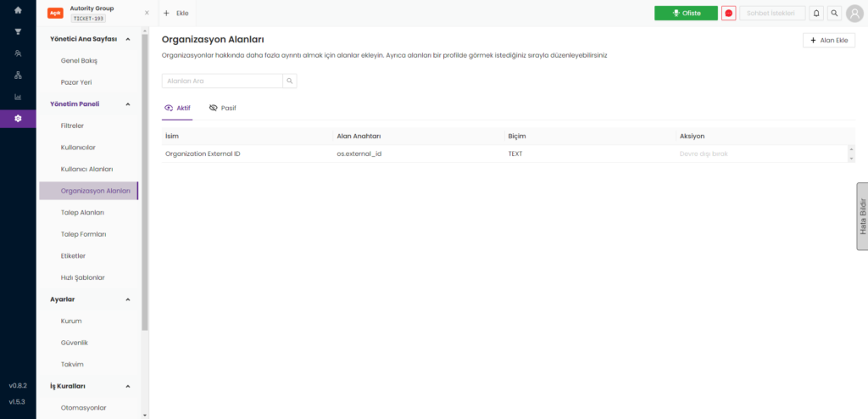Open Talep Formları in sidebar

click(x=84, y=234)
